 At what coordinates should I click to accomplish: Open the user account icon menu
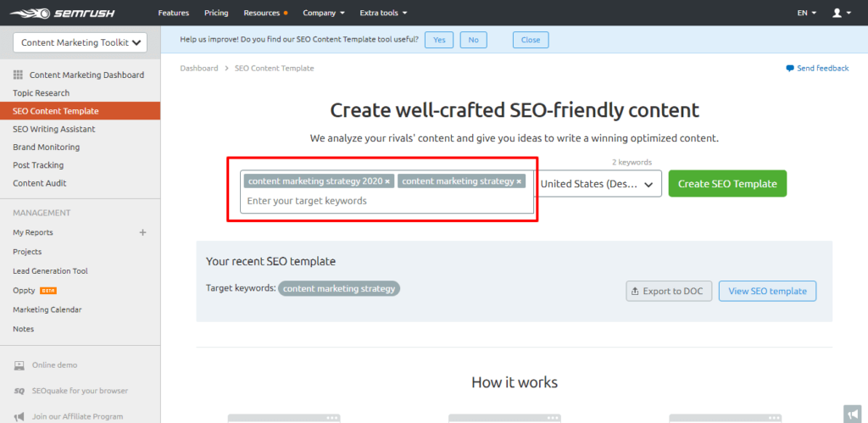pos(842,13)
